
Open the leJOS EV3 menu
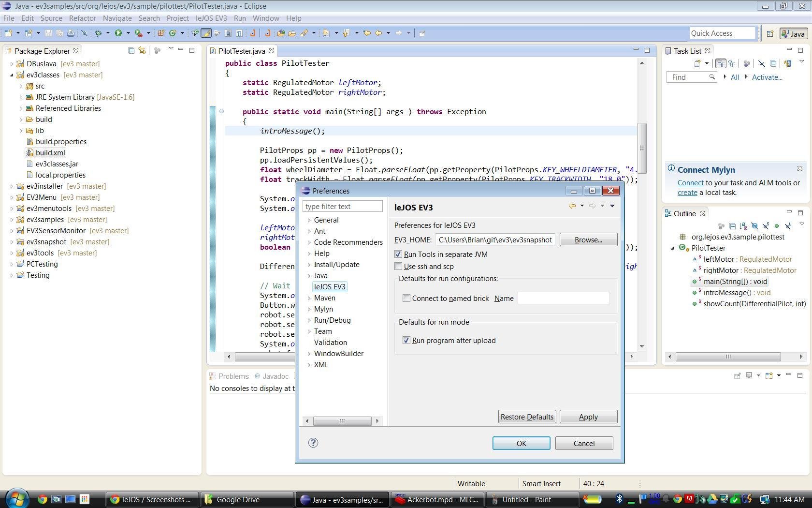click(x=211, y=18)
